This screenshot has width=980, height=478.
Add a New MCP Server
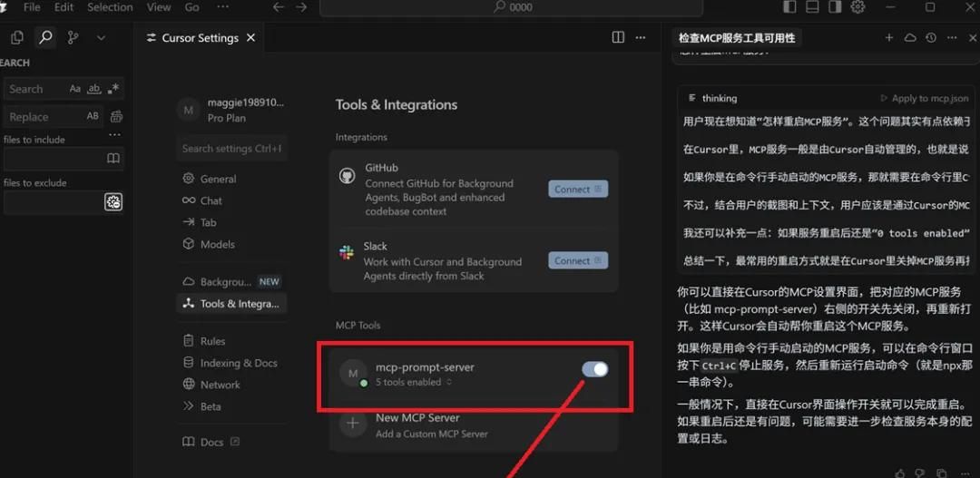tap(474, 424)
